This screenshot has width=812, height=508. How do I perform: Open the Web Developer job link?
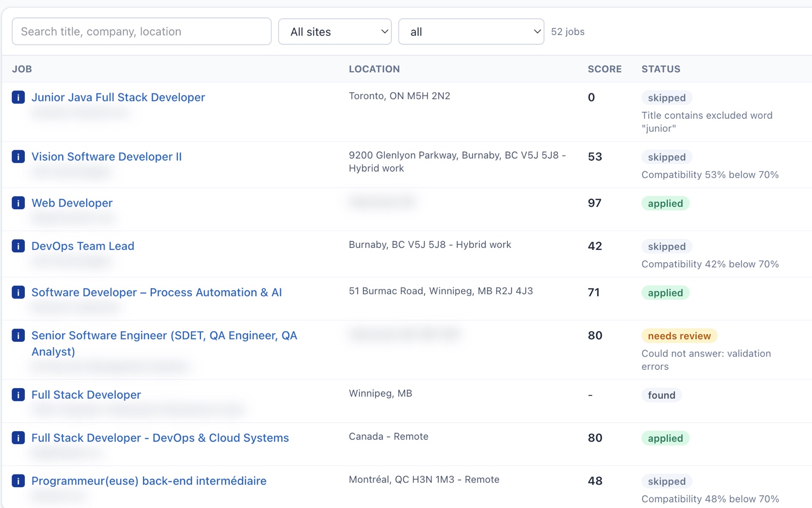[72, 203]
